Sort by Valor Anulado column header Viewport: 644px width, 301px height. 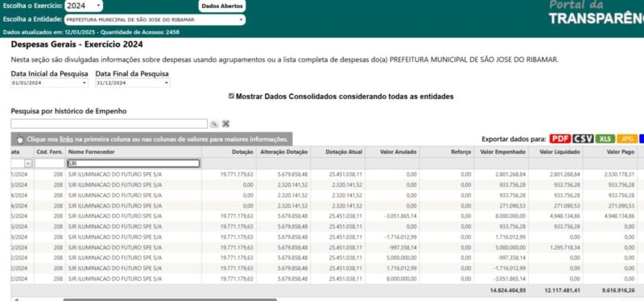398,152
